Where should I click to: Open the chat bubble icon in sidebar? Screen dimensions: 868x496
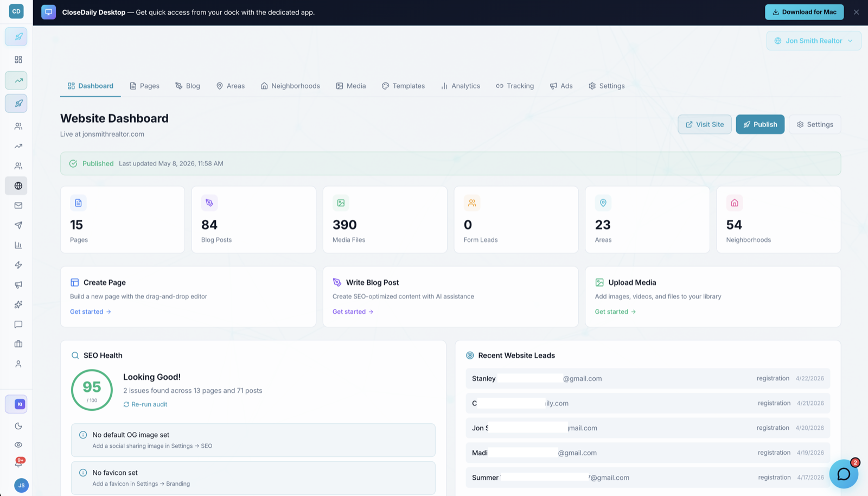(18, 325)
